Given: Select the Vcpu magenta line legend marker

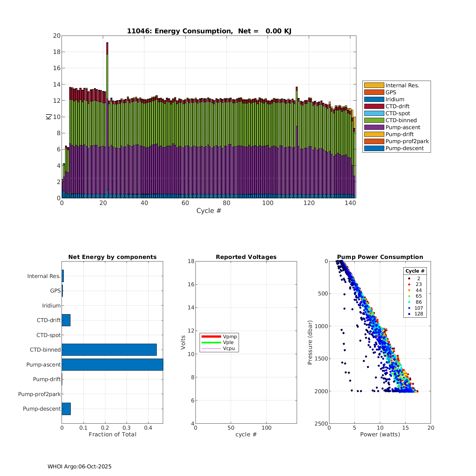Looking at the screenshot, I should 211,348.
